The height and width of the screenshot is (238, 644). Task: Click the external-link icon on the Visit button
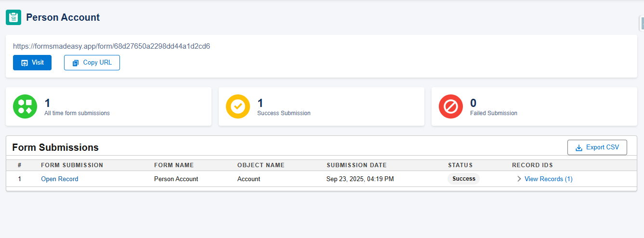pyautogui.click(x=25, y=63)
